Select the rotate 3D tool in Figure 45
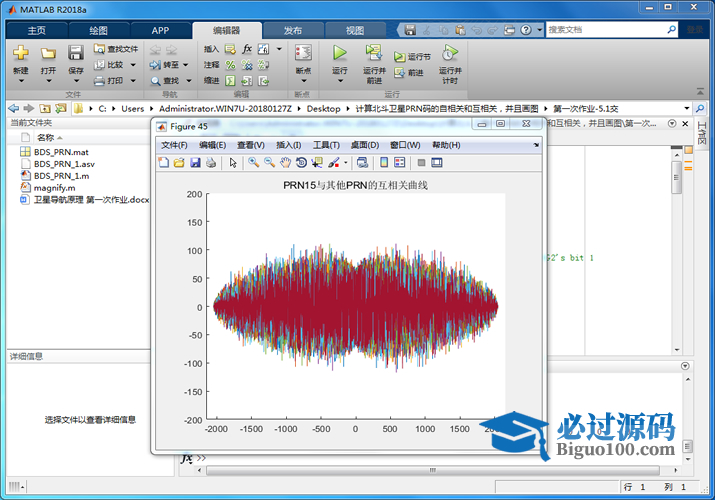The height and width of the screenshot is (500, 715). tap(301, 163)
